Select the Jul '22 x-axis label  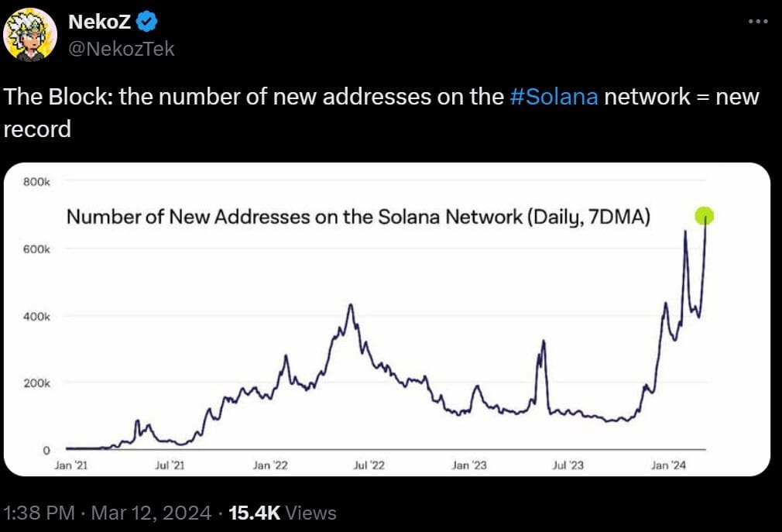click(x=369, y=465)
